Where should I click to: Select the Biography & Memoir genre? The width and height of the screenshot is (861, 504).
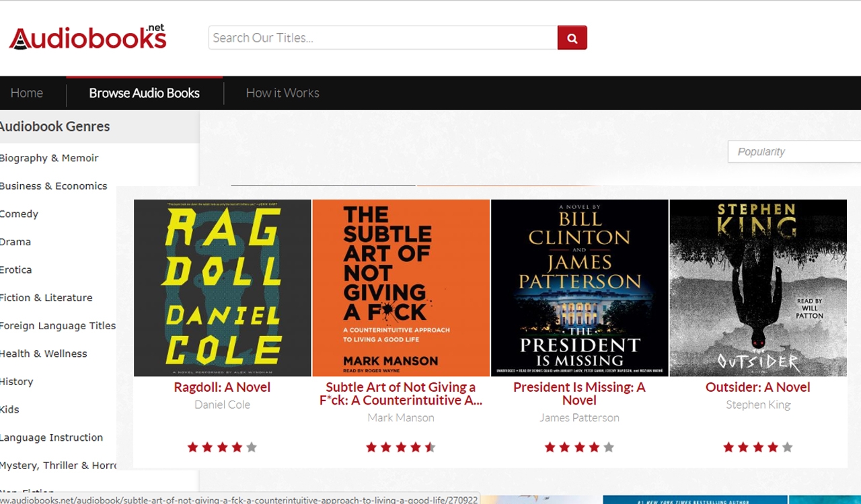tap(49, 158)
